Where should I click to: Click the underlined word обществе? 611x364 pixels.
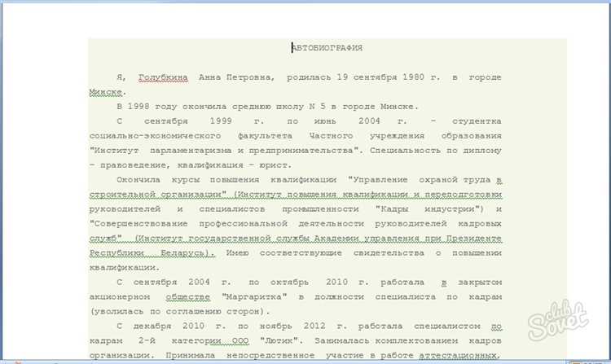point(188,297)
